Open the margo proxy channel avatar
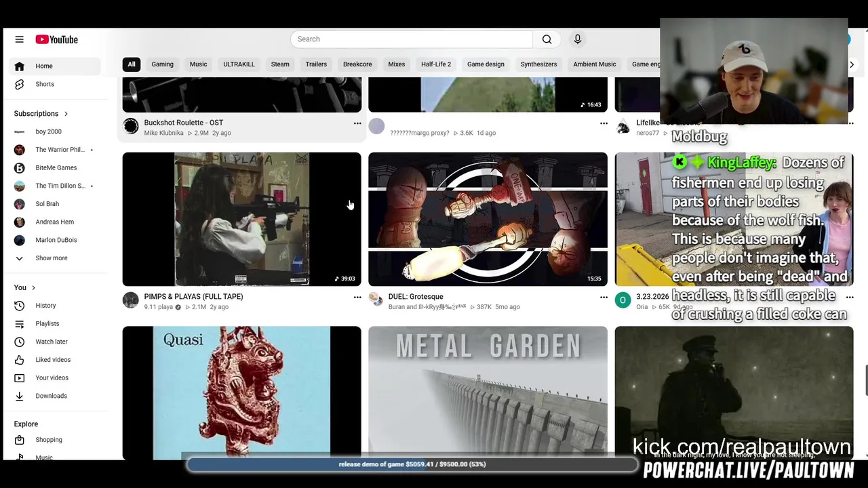The image size is (868, 488). (x=376, y=126)
